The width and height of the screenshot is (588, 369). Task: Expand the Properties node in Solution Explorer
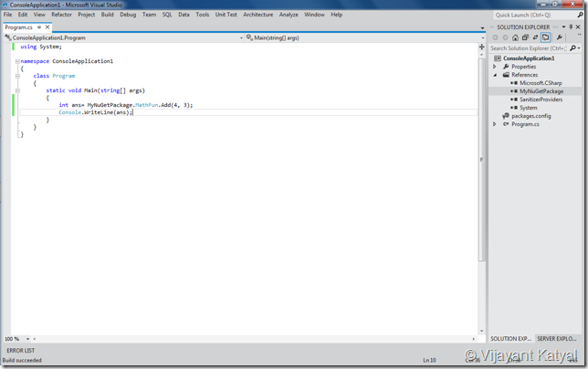[x=495, y=67]
